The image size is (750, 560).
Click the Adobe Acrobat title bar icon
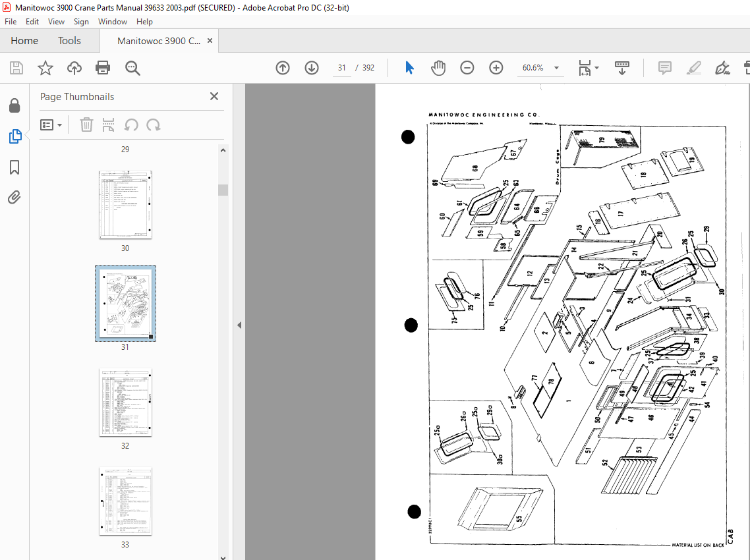click(7, 7)
